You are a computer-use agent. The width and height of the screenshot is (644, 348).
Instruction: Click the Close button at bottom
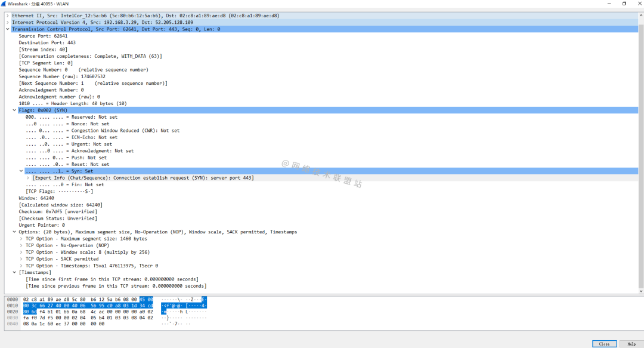(x=604, y=344)
